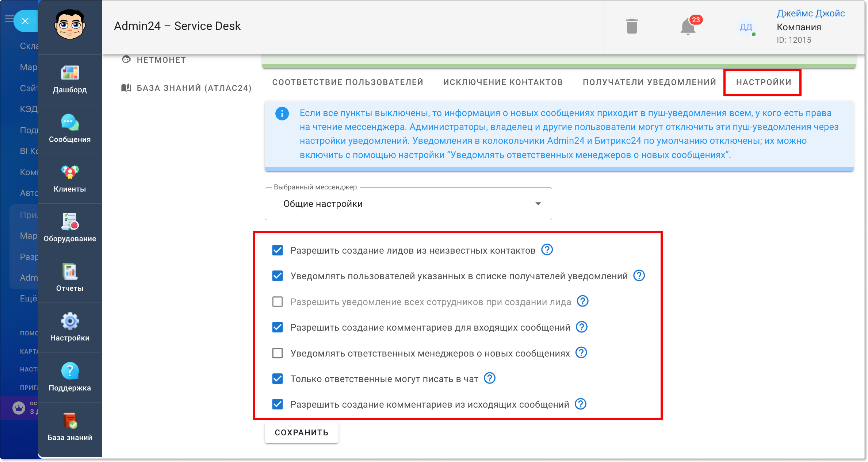Click the Компания label in the header
The height and width of the screenshot is (462, 868).
coord(799,27)
